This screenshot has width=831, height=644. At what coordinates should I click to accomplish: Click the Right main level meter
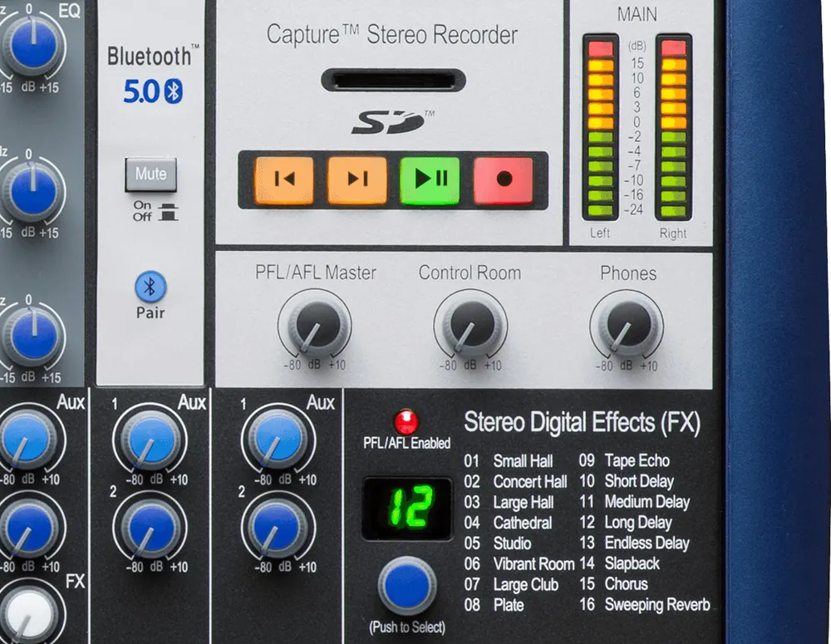[x=674, y=127]
